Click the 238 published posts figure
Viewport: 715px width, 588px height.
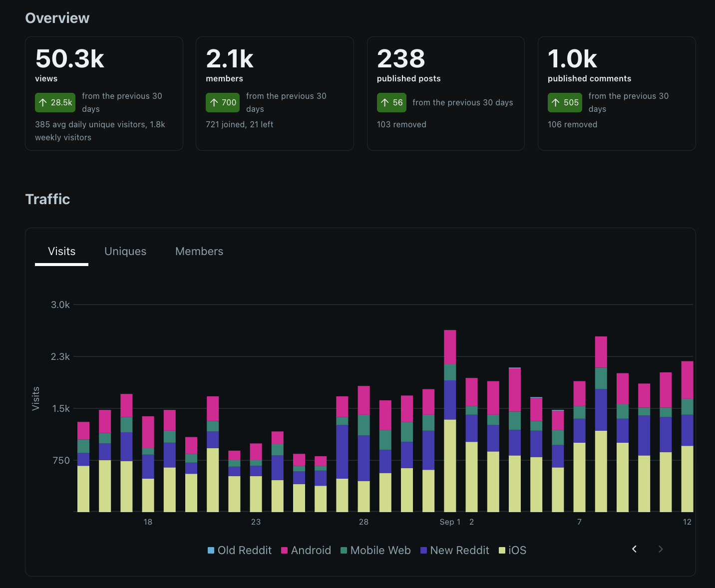pos(401,59)
